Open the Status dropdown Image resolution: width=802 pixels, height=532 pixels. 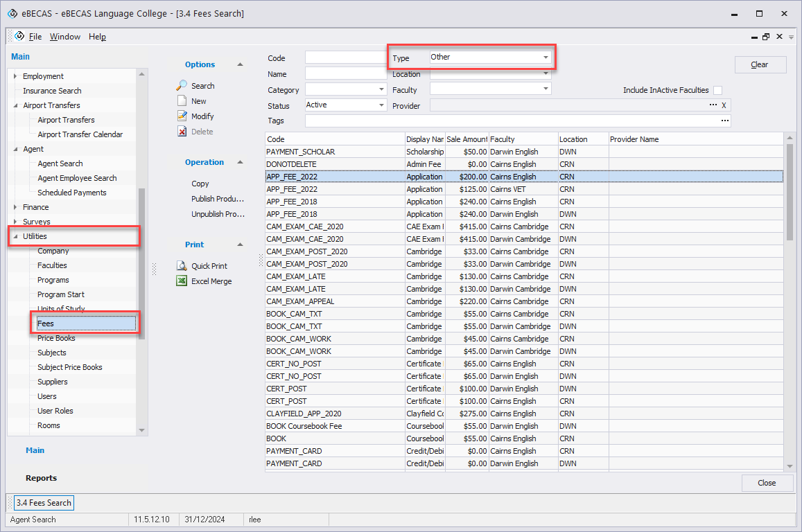point(381,105)
